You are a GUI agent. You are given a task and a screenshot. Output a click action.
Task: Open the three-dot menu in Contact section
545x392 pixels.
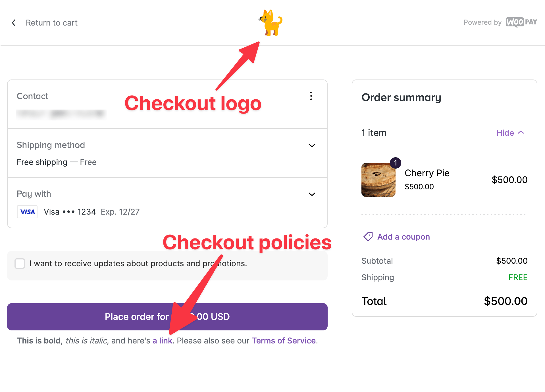pos(311,96)
